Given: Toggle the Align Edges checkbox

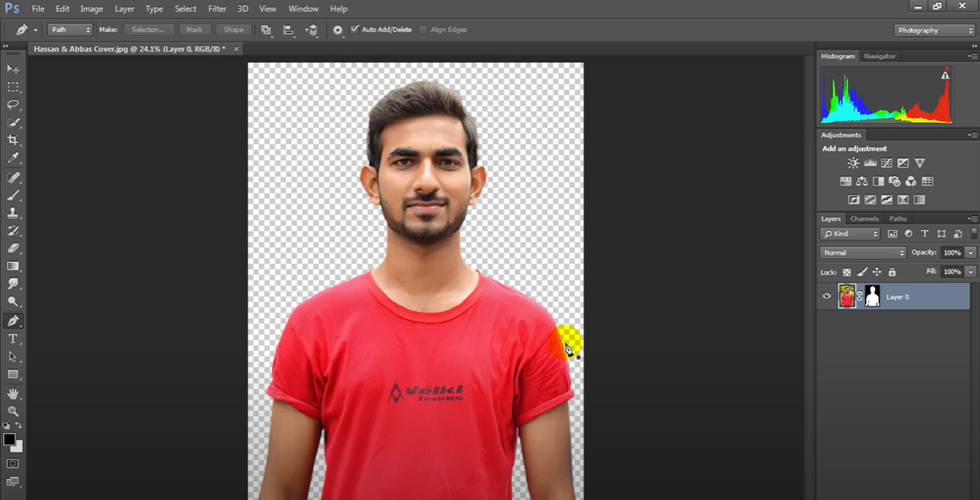Looking at the screenshot, I should pos(423,30).
